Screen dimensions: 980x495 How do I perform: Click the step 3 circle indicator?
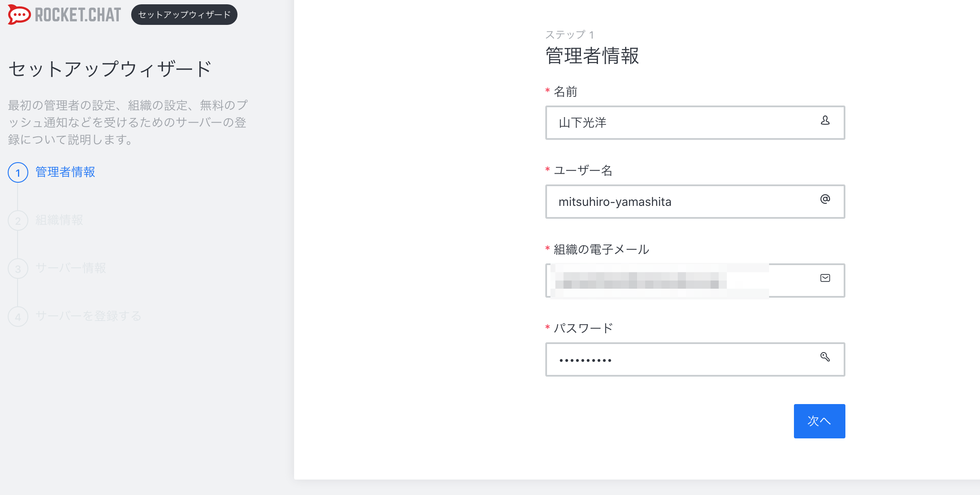(x=18, y=269)
